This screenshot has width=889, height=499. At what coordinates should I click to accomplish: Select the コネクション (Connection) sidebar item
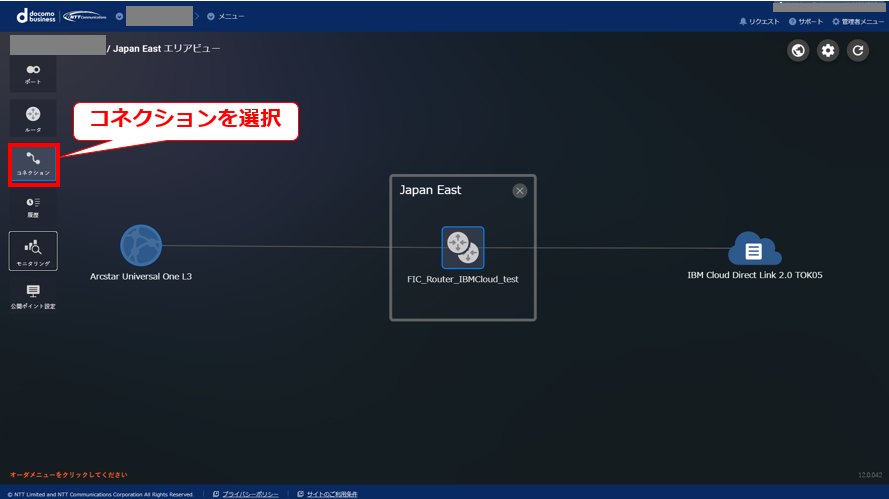point(33,164)
